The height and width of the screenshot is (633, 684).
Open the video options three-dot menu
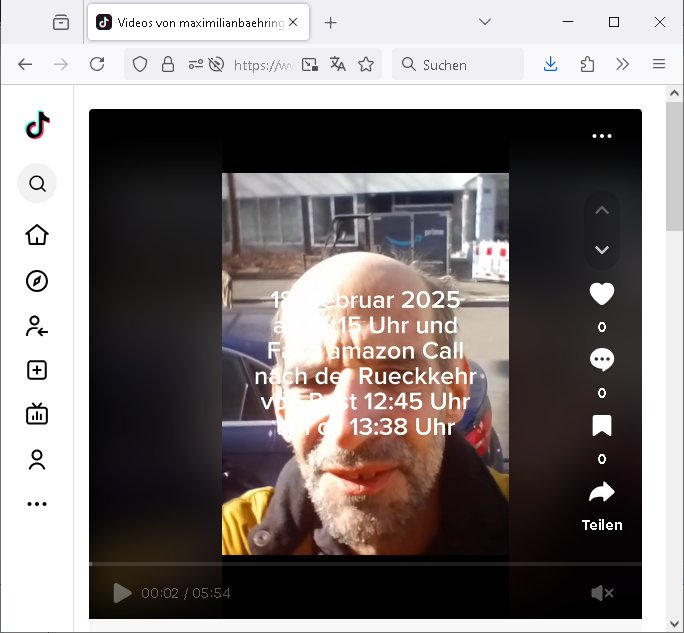(601, 136)
